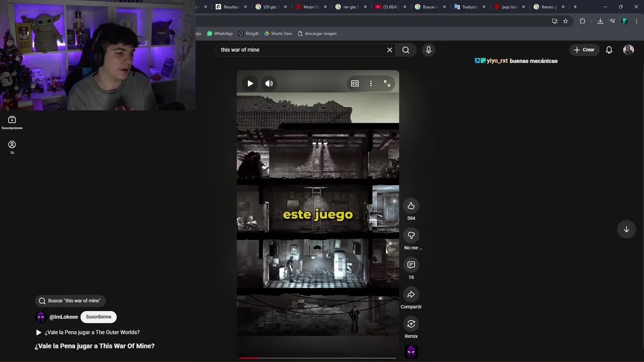
Task: Open the account avatar menu
Action: [628, 50]
